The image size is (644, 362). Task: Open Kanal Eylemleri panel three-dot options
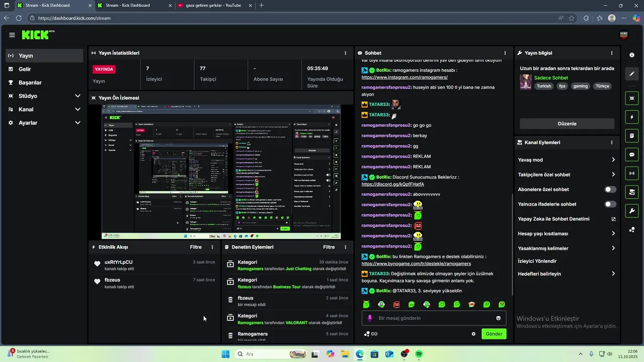[x=612, y=142]
